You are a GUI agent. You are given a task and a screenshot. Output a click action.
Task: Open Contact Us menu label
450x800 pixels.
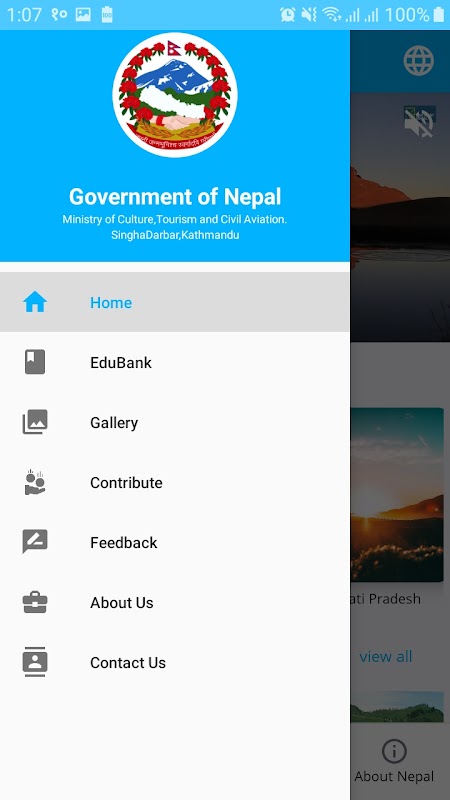128,663
